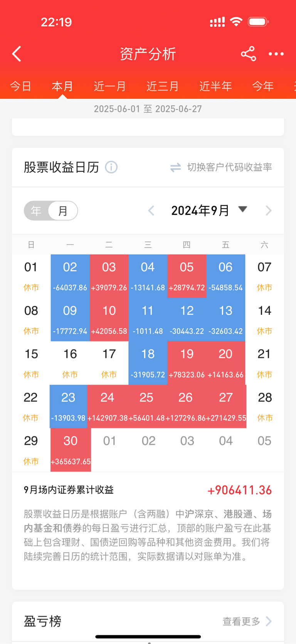The width and height of the screenshot is (296, 644).
Task: Tap the swap arrows icon for 切换客户代码收益率
Action: pyautogui.click(x=176, y=167)
